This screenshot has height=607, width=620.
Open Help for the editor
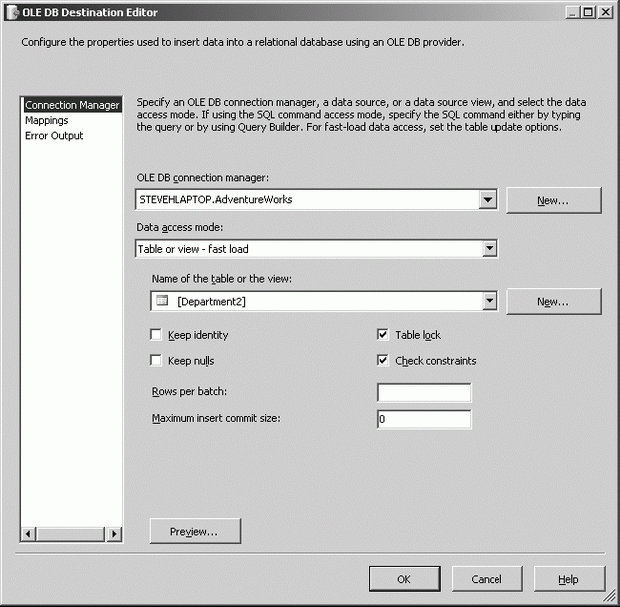tap(569, 579)
